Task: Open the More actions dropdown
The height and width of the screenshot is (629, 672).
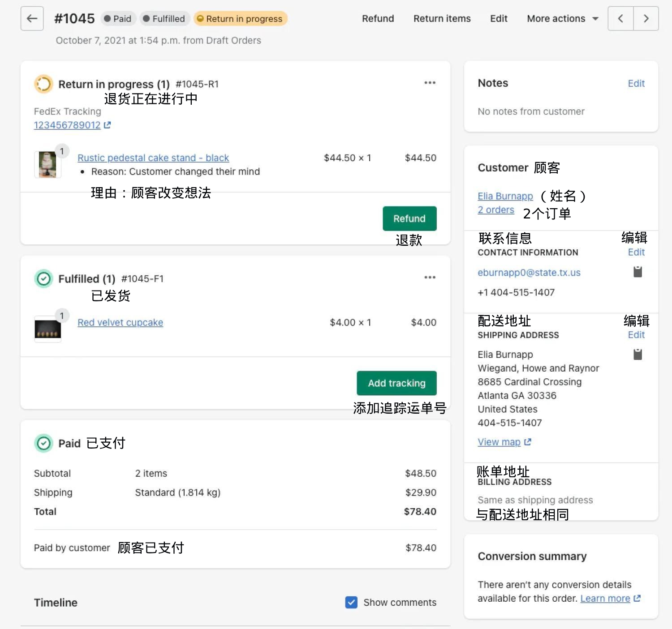Action: point(563,18)
